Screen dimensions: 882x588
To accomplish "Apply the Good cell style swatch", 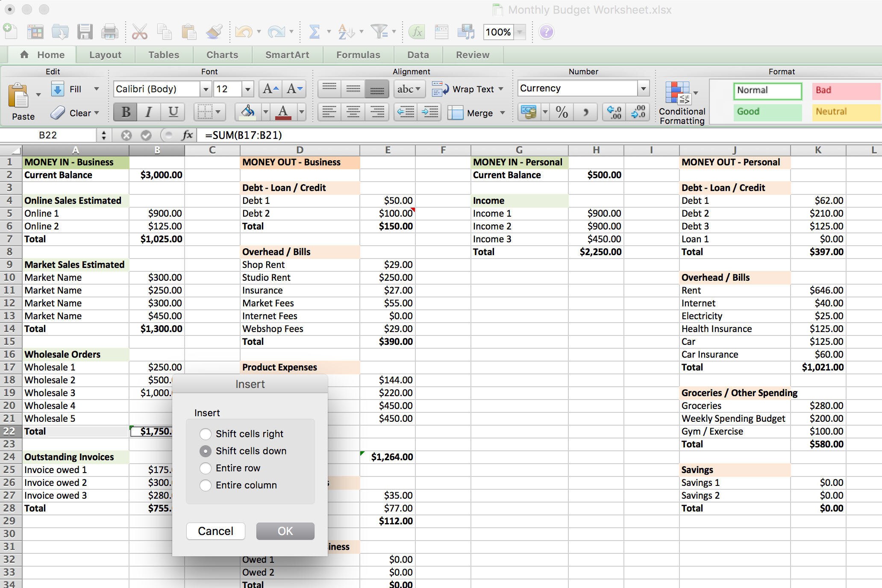I will [767, 112].
